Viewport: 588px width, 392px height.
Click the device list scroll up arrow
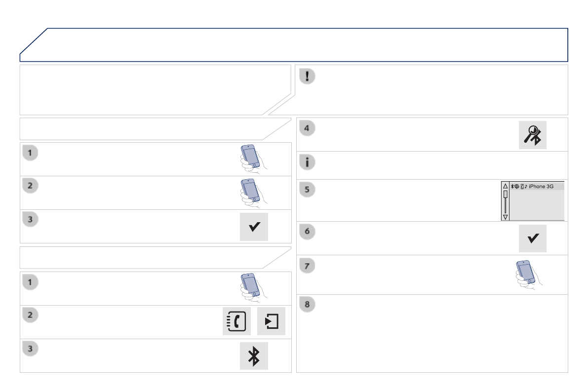(x=505, y=186)
